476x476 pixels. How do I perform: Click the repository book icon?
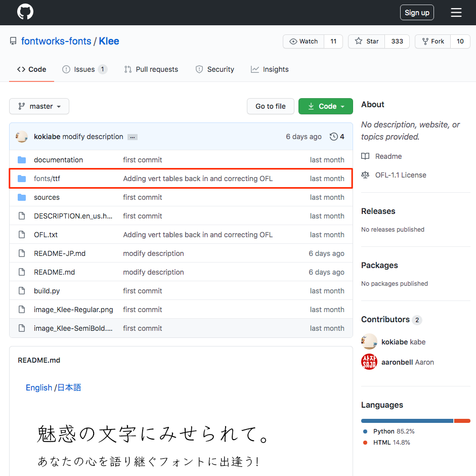click(x=13, y=41)
